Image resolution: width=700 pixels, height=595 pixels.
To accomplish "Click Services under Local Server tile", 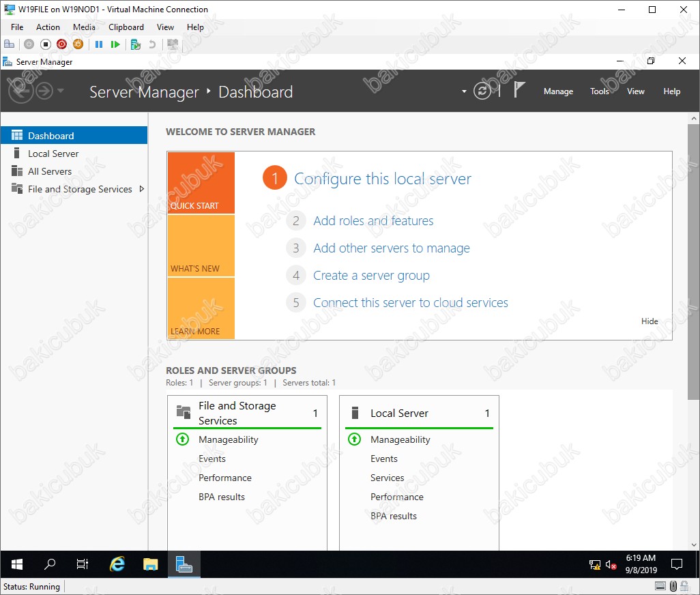I will [x=387, y=478].
